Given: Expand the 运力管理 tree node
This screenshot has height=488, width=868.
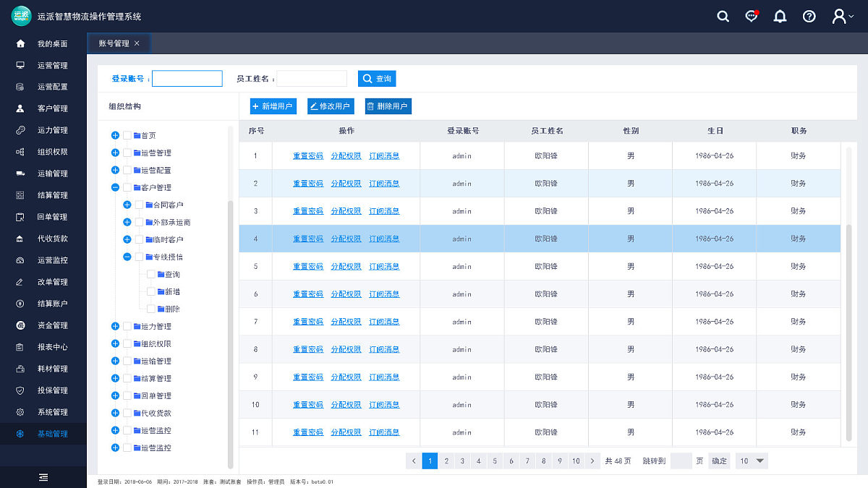Looking at the screenshot, I should coord(115,326).
